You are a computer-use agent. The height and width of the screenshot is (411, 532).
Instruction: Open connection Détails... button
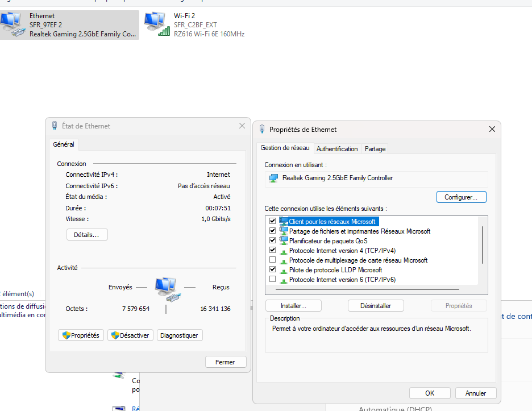tap(87, 235)
